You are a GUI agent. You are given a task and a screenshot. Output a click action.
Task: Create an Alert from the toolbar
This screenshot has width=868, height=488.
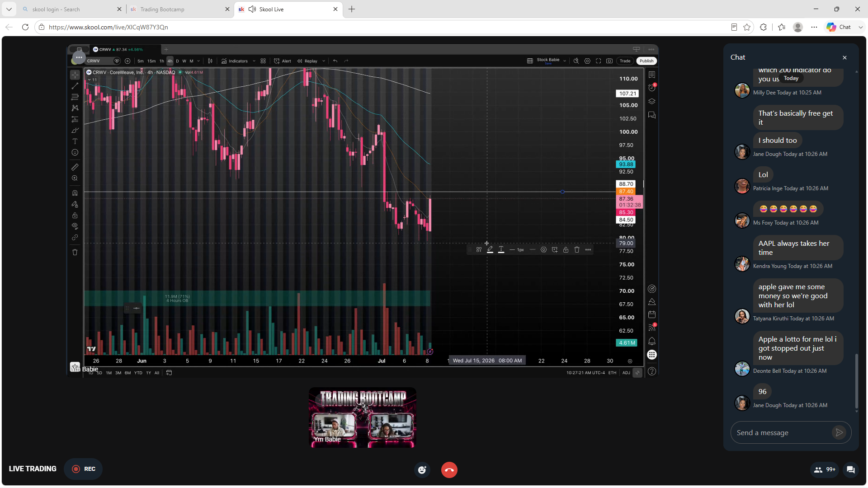pyautogui.click(x=283, y=61)
